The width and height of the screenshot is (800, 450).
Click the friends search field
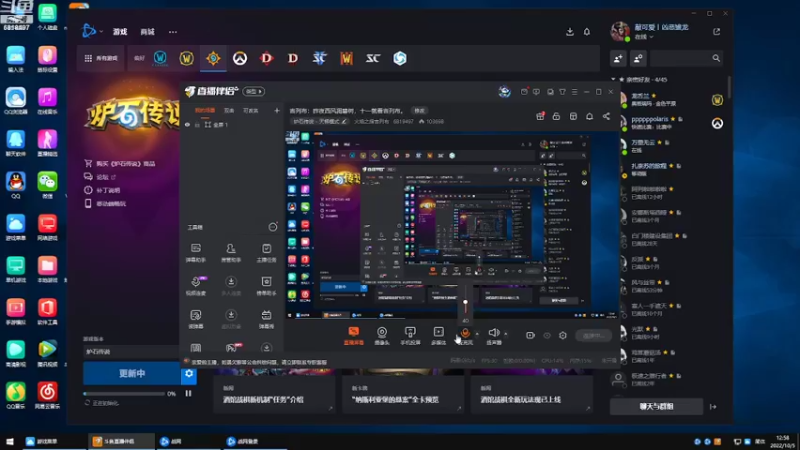point(686,58)
